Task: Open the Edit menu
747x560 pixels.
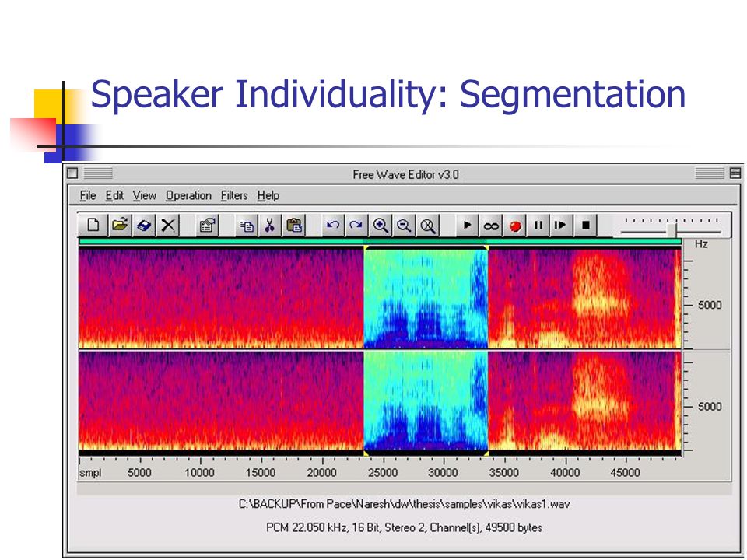Action: coord(114,196)
